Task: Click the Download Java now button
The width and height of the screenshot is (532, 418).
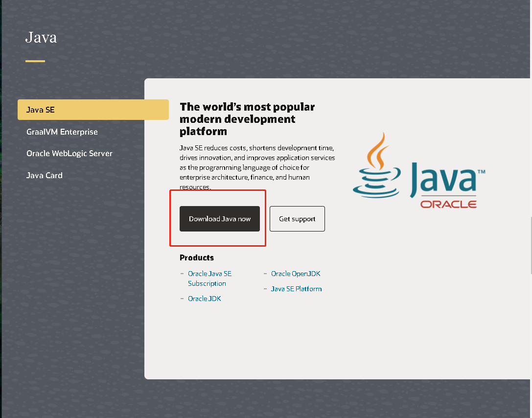Action: pyautogui.click(x=219, y=219)
